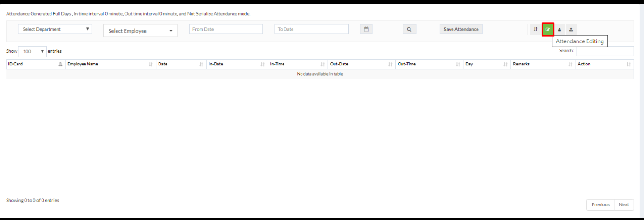Expand the Select Employee combo box
The width and height of the screenshot is (644, 220).
(x=141, y=31)
